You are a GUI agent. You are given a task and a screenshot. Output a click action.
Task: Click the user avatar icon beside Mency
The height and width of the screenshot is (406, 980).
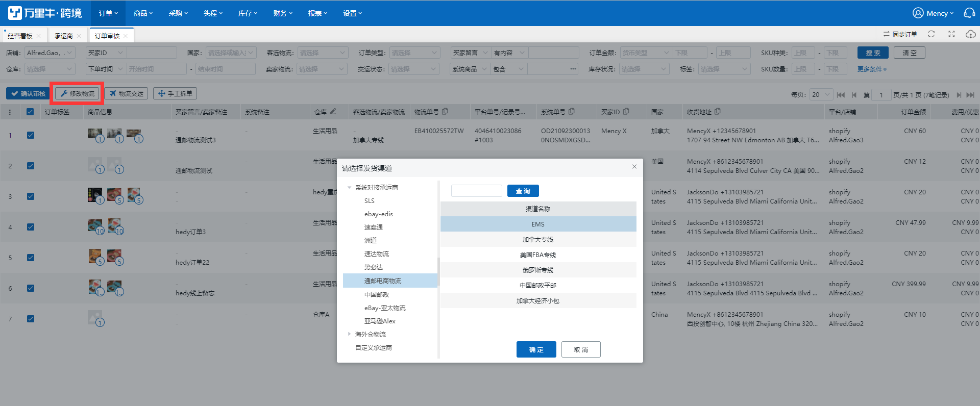(x=918, y=13)
